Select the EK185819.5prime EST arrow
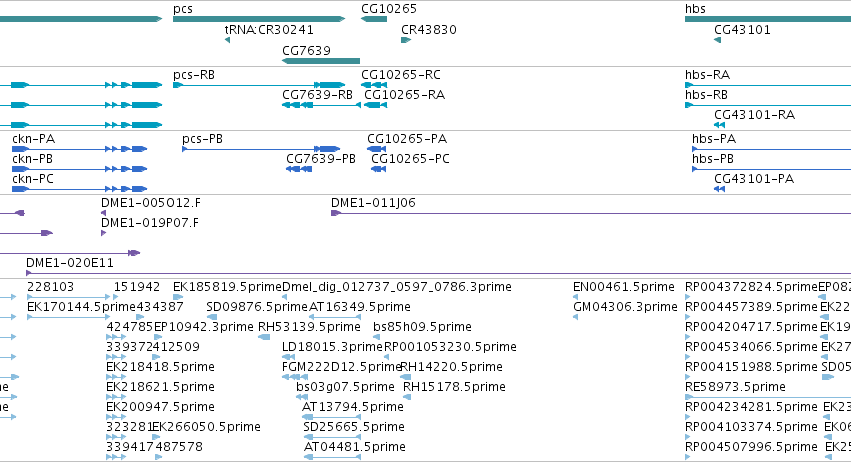Screen dimensions: 851x462 click(178, 297)
